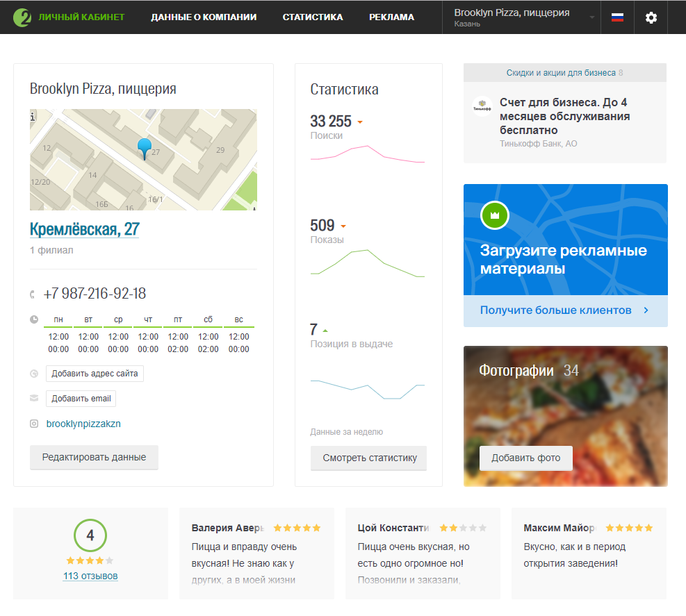Click the map info icon
Viewport: 686px width, 616px height.
pyautogui.click(x=33, y=118)
